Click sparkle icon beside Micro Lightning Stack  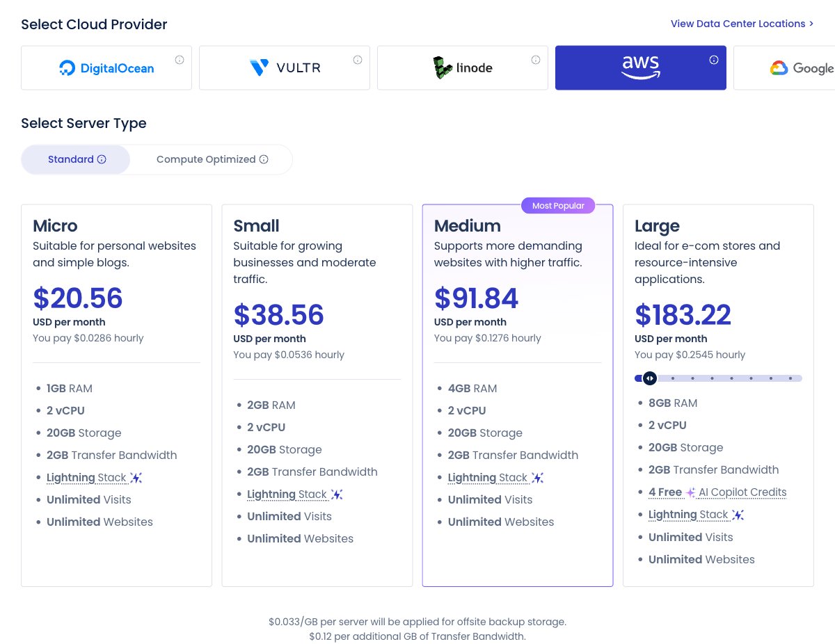point(136,478)
